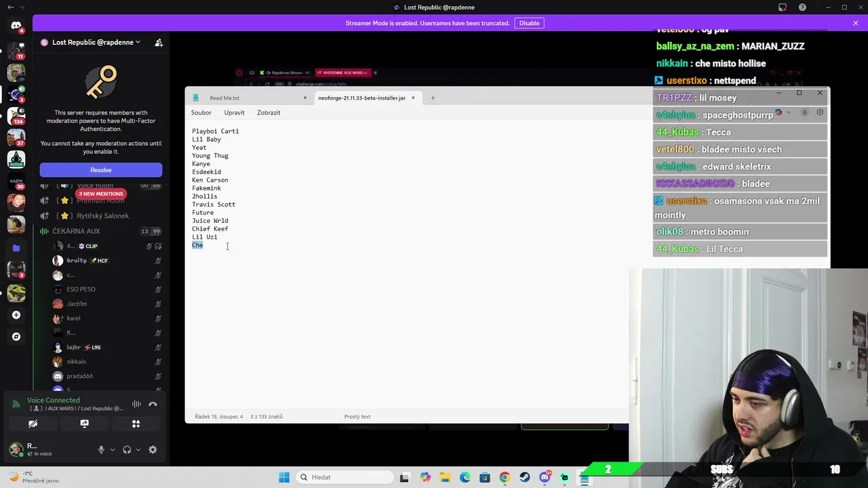The height and width of the screenshot is (488, 868).
Task: Click the line Playboi Carti in Notepad
Action: 216,131
